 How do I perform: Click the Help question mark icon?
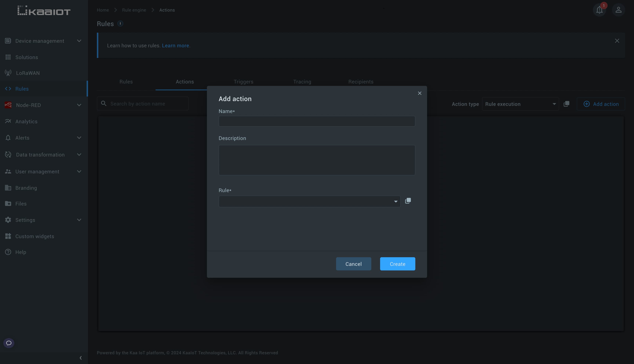click(x=8, y=252)
